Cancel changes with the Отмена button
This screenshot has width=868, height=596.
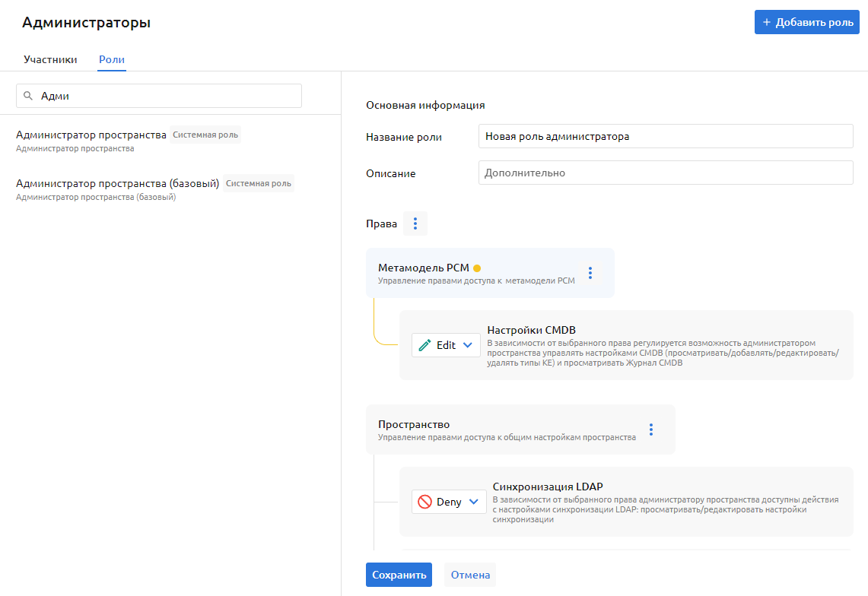(x=470, y=575)
